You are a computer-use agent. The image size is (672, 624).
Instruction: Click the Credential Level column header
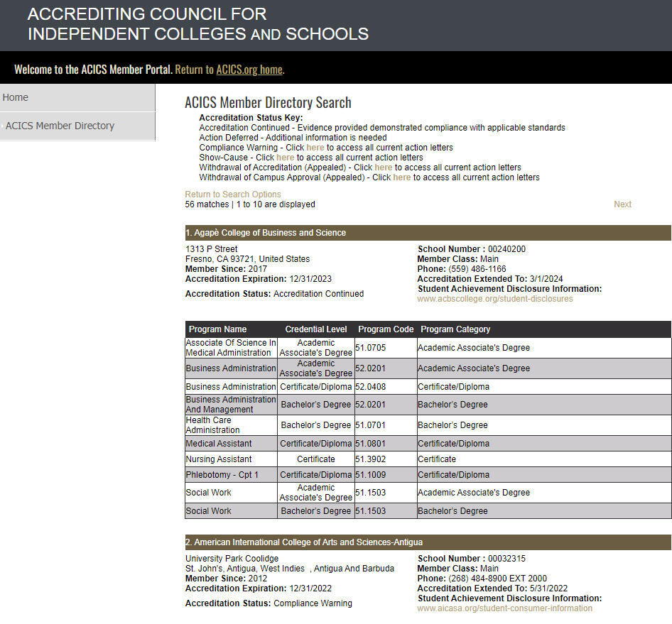pos(316,329)
